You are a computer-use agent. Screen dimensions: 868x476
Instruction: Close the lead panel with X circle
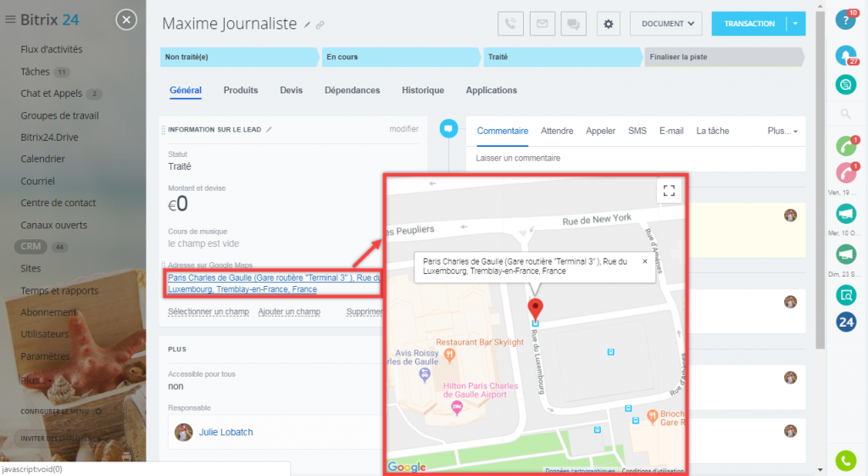tap(126, 20)
